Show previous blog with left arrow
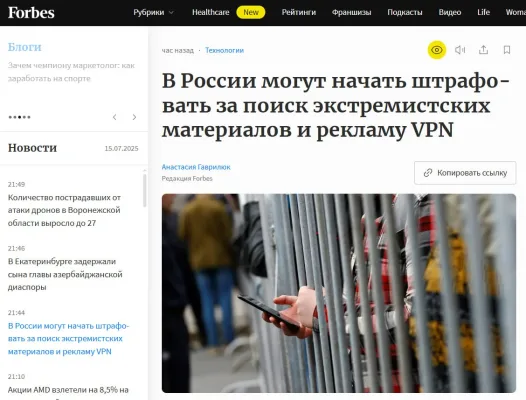Screen dimensions: 526x400 115,117
